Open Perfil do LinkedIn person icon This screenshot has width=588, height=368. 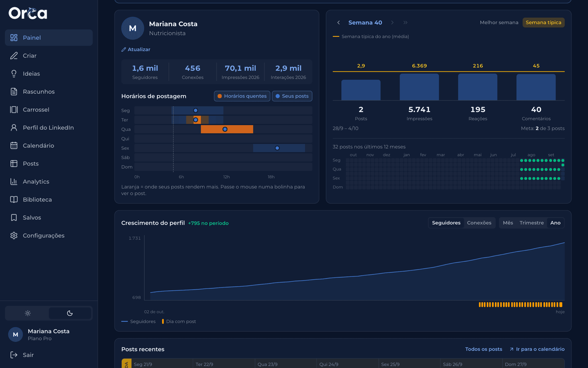coord(14,128)
